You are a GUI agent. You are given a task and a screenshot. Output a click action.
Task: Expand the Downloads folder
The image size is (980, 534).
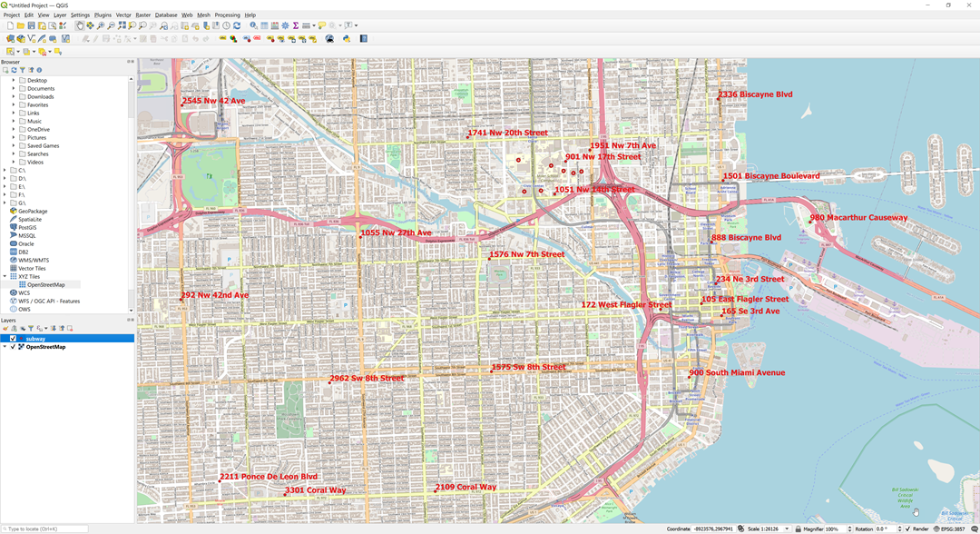pos(13,96)
